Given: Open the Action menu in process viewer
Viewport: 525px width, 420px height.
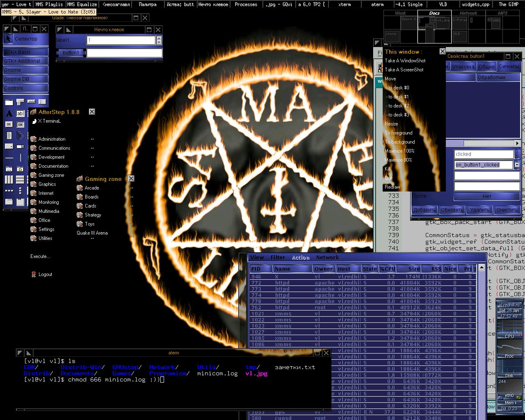Looking at the screenshot, I should click(301, 258).
